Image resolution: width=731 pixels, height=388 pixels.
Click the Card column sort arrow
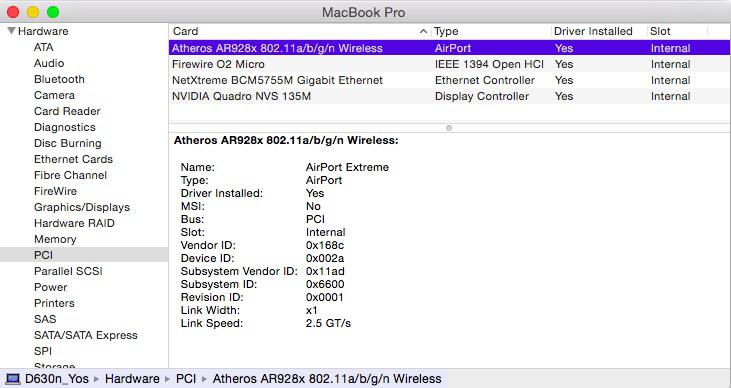point(423,31)
